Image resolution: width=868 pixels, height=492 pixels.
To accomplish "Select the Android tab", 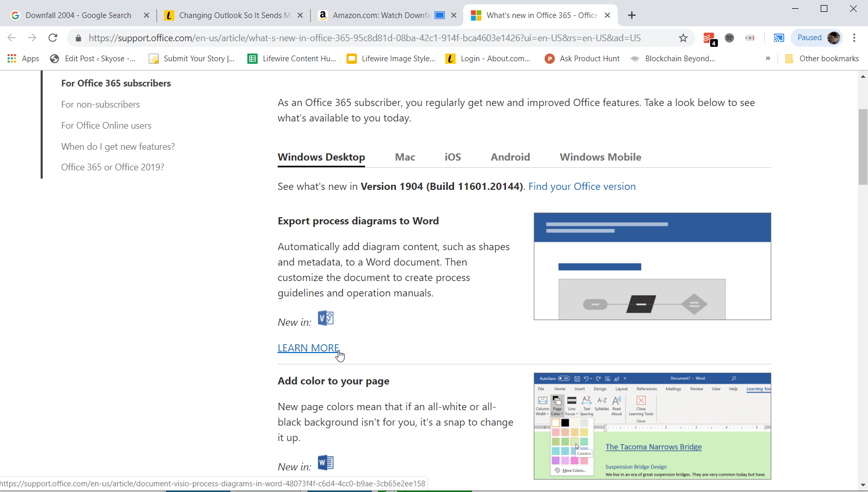I will pyautogui.click(x=511, y=157).
